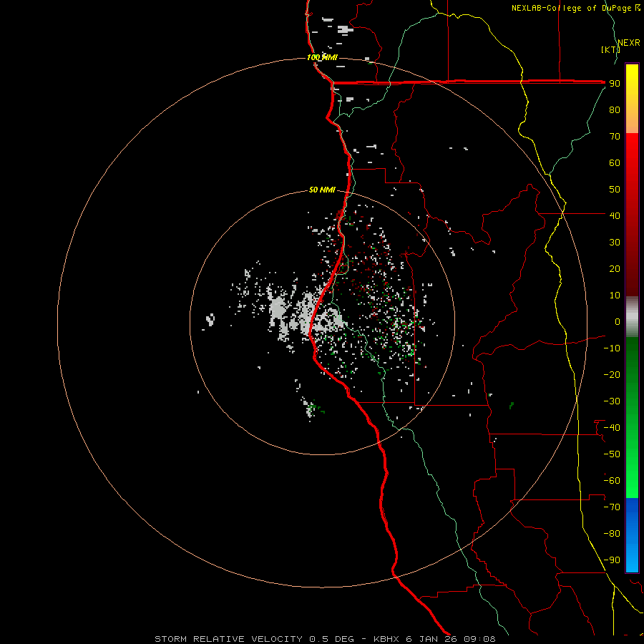Click the STORM RELATIVE VELOCITY caption text
Screen dimensions: 644x644
click(x=229, y=639)
